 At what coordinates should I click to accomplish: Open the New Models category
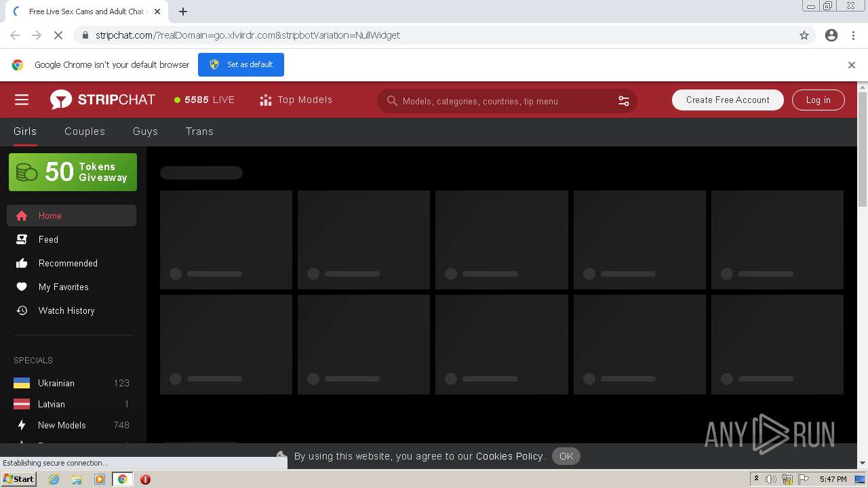click(x=71, y=425)
